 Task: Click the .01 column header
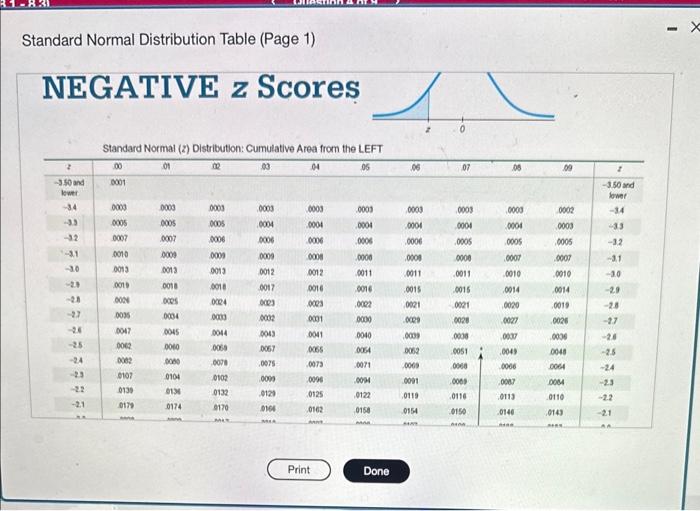click(166, 167)
